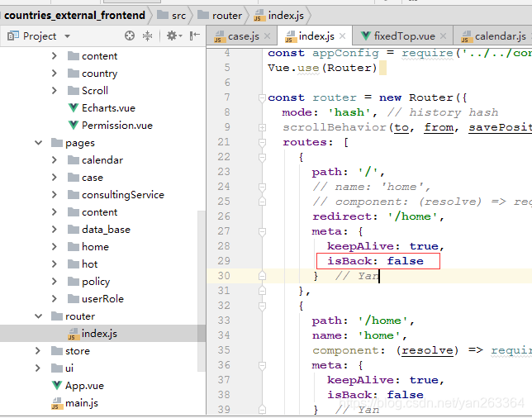
Task: Expand the data_base folder
Action: [55, 229]
